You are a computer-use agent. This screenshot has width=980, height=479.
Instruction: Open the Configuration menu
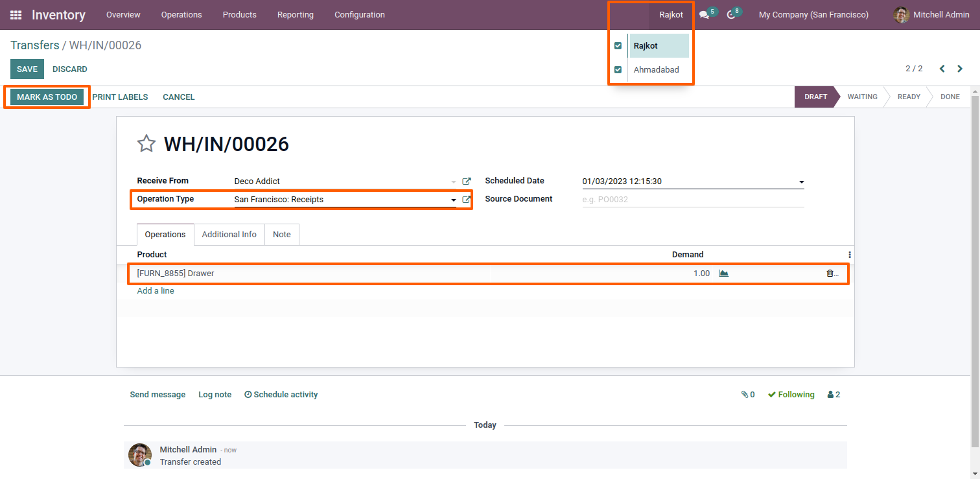pyautogui.click(x=360, y=15)
